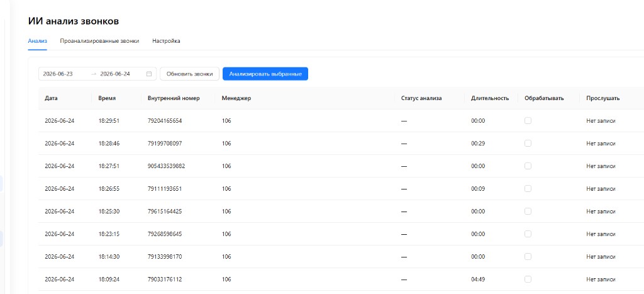The height and width of the screenshot is (294, 644).
Task: Mark the checkbox for call at 18:23:15
Action: pos(528,234)
